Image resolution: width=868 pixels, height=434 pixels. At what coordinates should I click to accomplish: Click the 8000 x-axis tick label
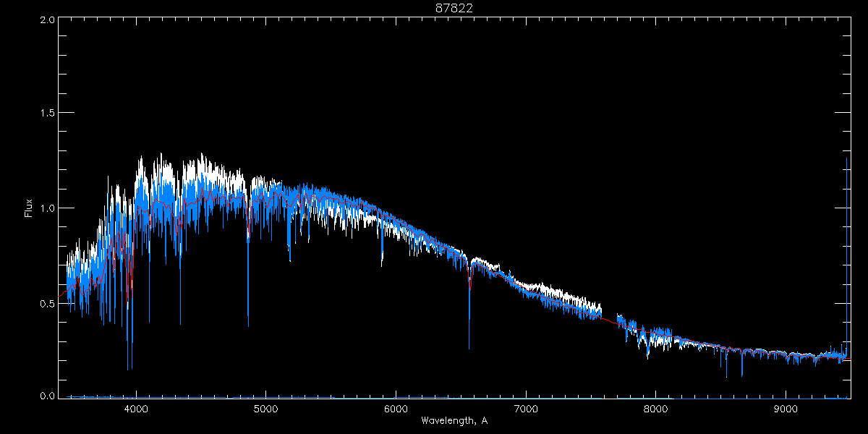[656, 409]
